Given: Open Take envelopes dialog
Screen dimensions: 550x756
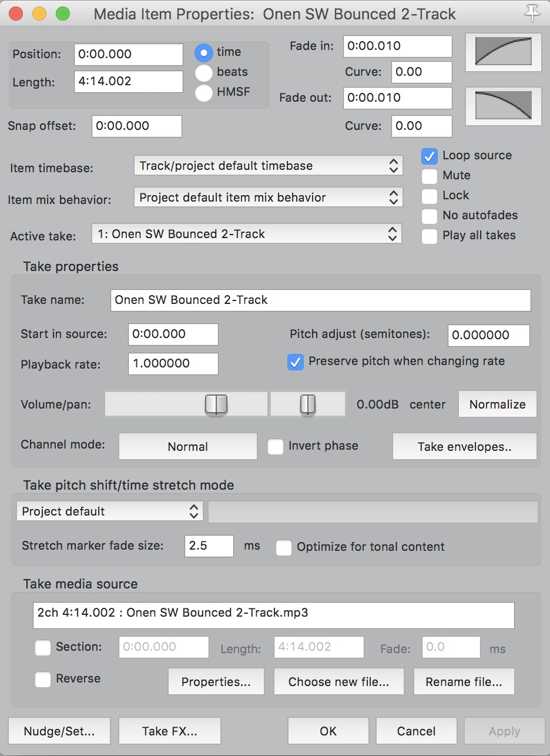Looking at the screenshot, I should click(464, 447).
